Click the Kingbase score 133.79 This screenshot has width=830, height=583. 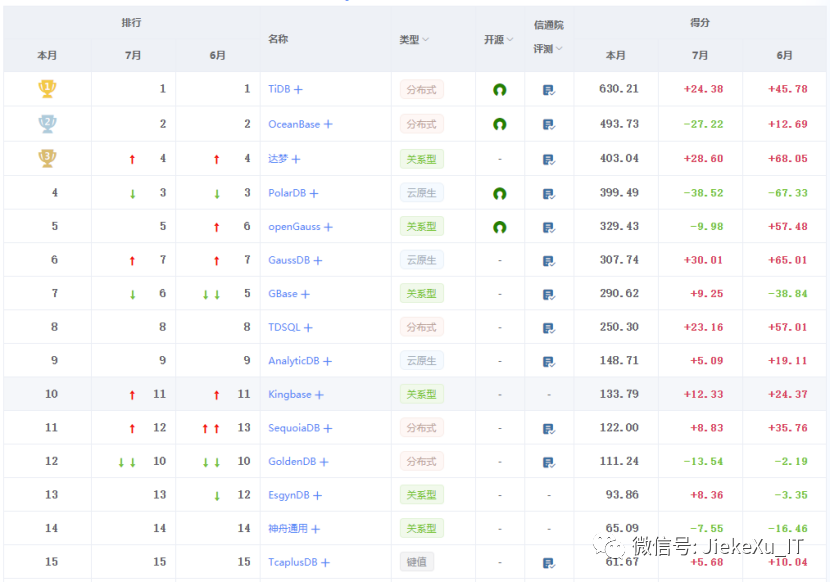(619, 394)
